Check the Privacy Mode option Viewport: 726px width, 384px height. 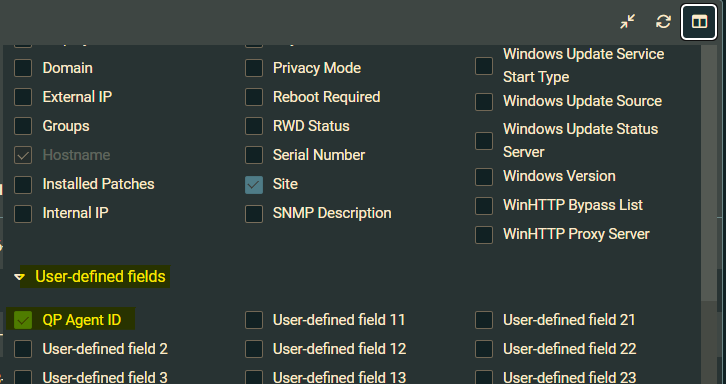254,68
